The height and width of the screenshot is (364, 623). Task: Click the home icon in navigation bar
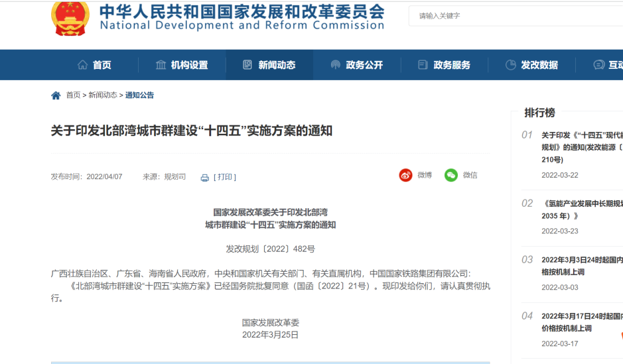point(83,65)
